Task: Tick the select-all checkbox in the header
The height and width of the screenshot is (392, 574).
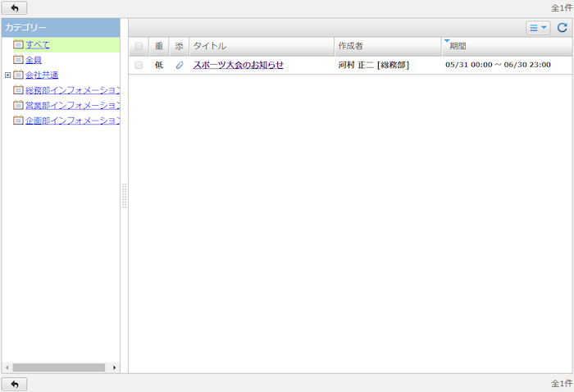Action: coord(139,47)
